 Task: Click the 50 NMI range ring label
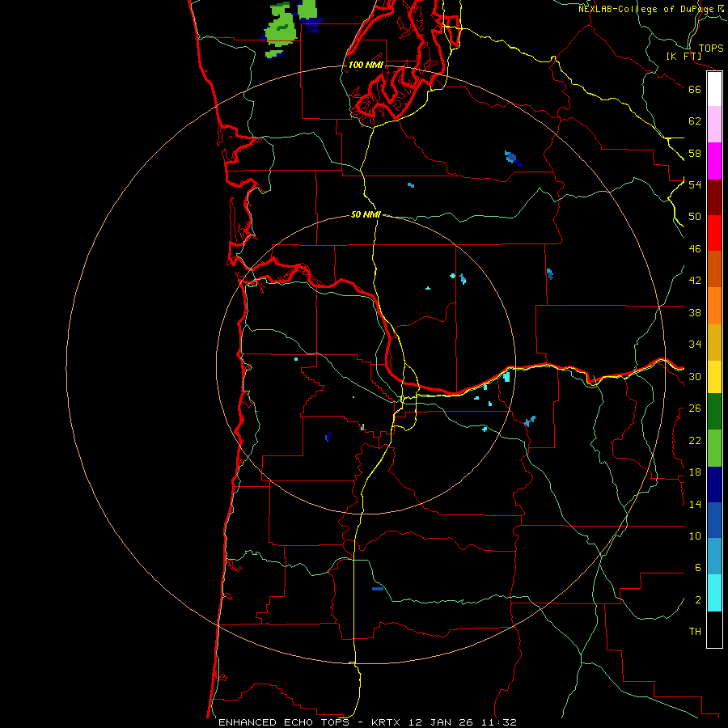tap(366, 214)
